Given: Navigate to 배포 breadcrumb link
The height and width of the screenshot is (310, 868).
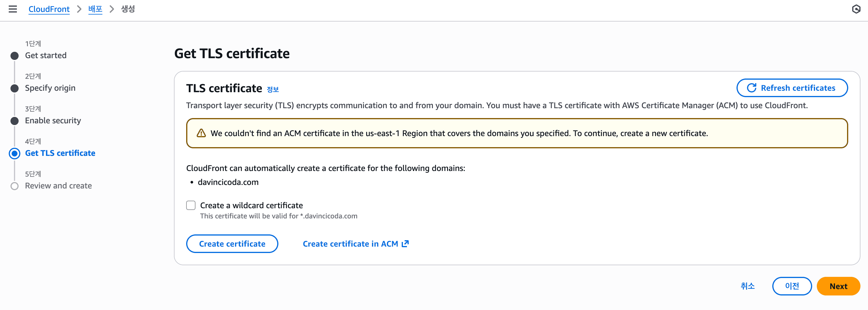Looking at the screenshot, I should tap(95, 9).
